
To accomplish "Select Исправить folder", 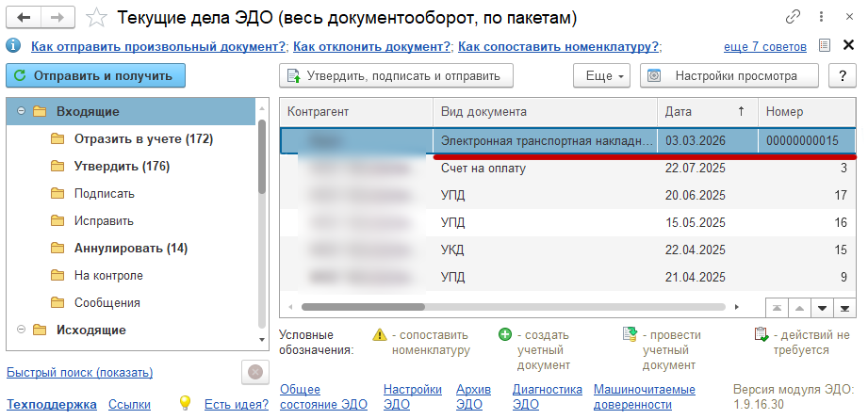I will pyautogui.click(x=104, y=220).
